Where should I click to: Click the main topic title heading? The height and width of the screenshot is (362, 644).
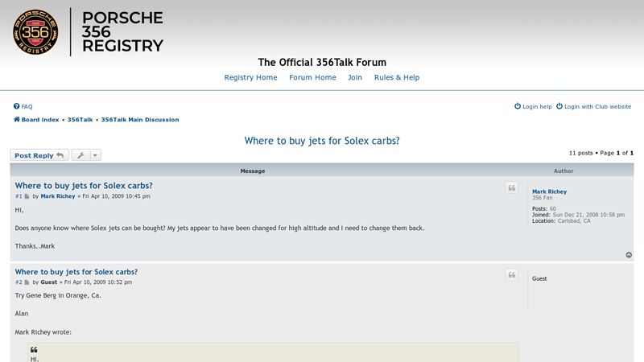coord(322,141)
